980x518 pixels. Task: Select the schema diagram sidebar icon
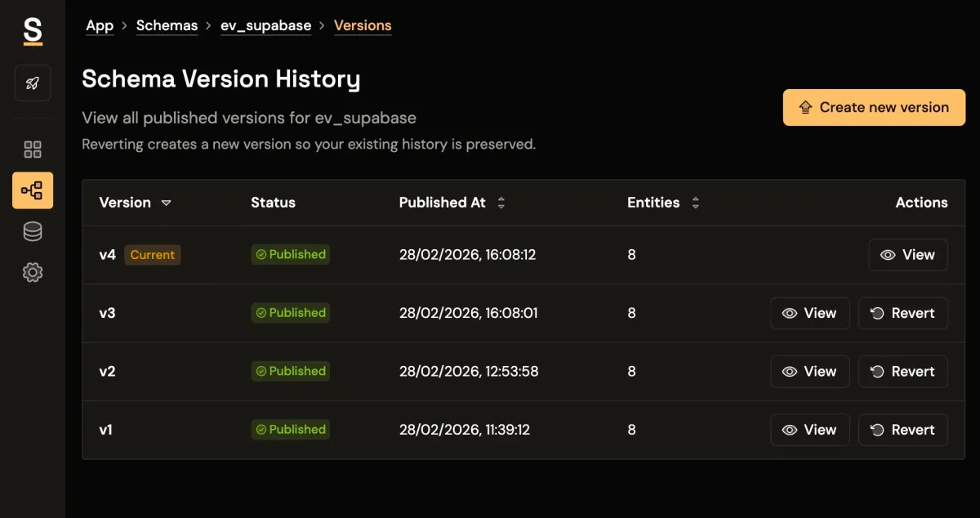tap(33, 190)
